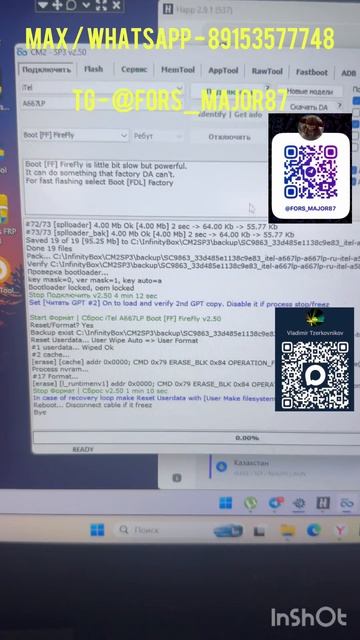Click inside the FireFly boot hint text box
360x640 pixels.
tap(145, 188)
